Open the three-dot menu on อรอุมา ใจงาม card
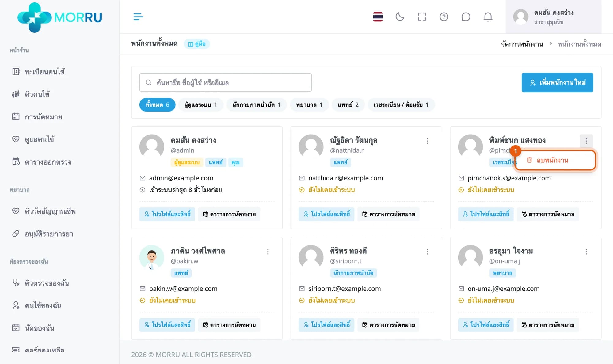The image size is (613, 364). pos(586,252)
